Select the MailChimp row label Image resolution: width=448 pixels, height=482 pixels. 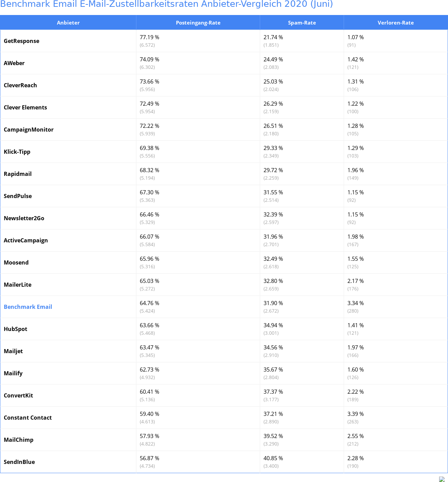point(19,440)
